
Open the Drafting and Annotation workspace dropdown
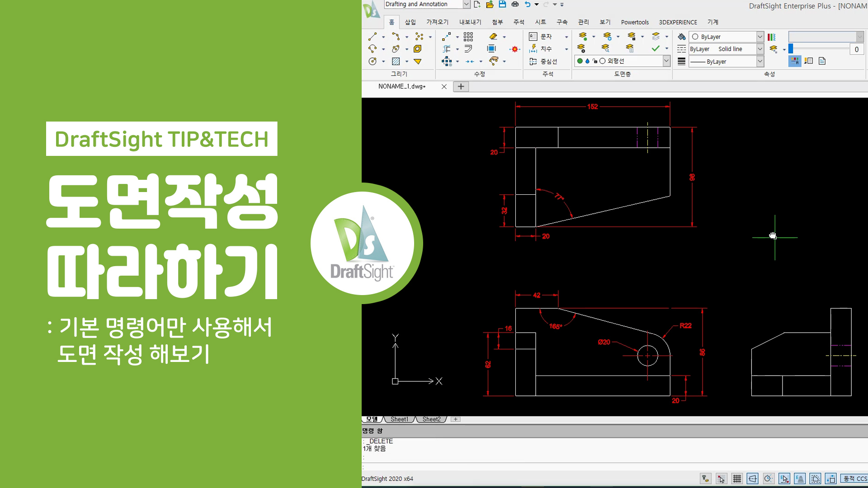tap(467, 5)
